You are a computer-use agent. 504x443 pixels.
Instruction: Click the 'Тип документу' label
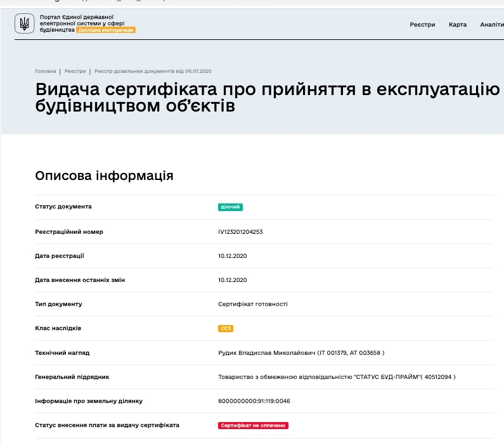pyautogui.click(x=58, y=304)
